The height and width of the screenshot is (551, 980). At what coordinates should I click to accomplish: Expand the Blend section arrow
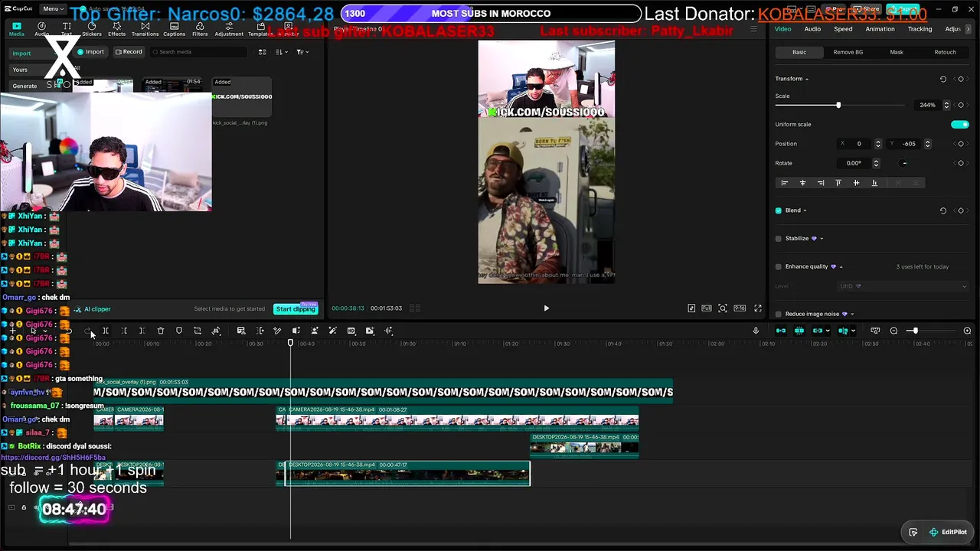(805, 210)
